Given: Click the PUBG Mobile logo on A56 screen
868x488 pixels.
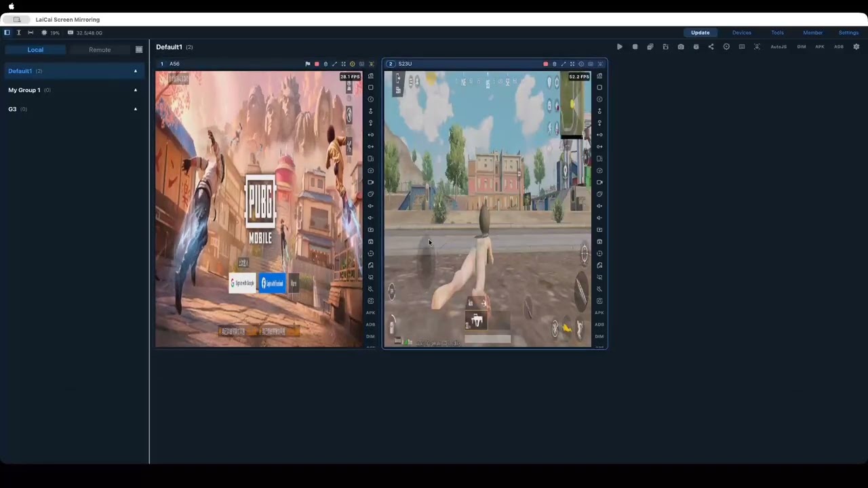Looking at the screenshot, I should click(x=260, y=209).
